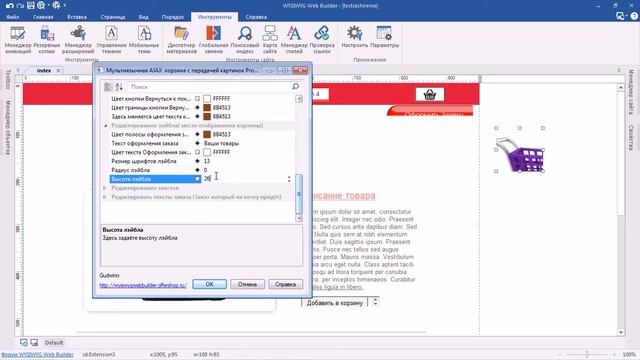The image size is (640, 360).
Task: Open the wysiwygwebbuilder.offershop.ru link
Action: click(143, 285)
